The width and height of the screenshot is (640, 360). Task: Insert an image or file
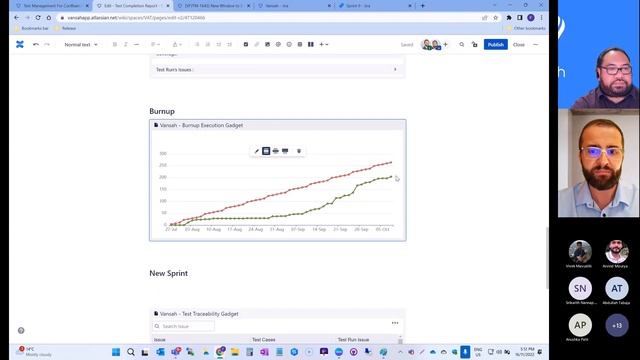(x=267, y=44)
